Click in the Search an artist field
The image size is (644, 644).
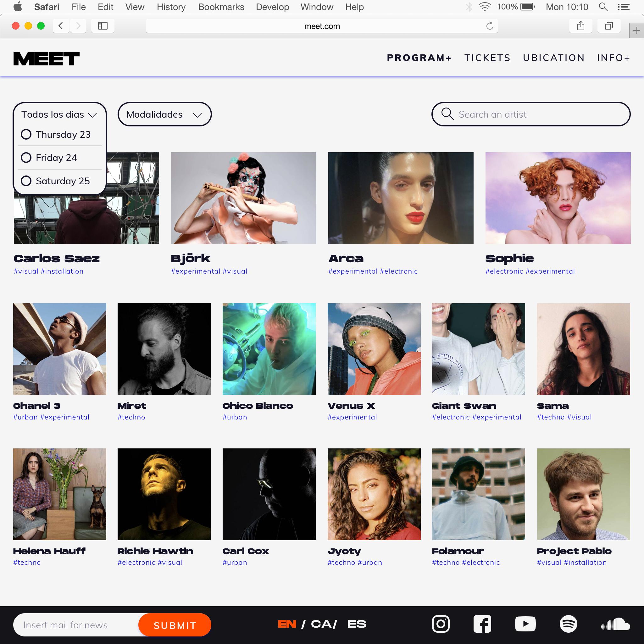click(531, 114)
